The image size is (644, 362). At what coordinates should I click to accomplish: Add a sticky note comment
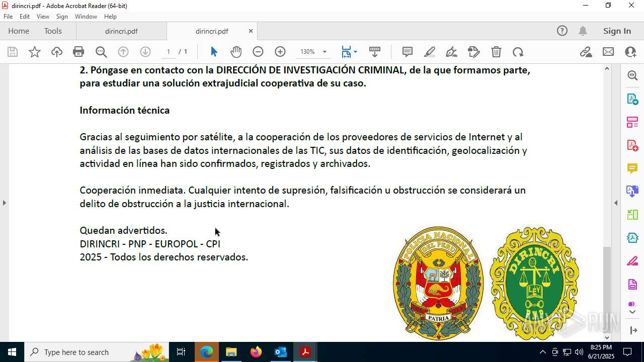408,52
